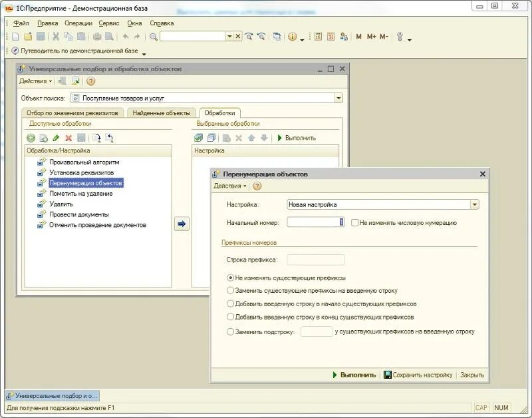The height and width of the screenshot is (418, 532).
Task: Expand the Настройка dropdown arrow
Action: [474, 204]
